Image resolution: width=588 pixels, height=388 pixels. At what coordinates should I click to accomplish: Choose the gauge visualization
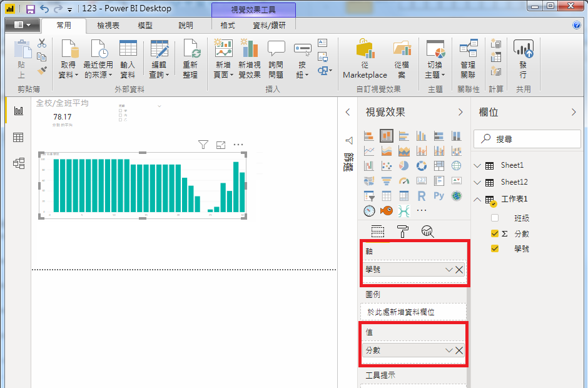404,181
